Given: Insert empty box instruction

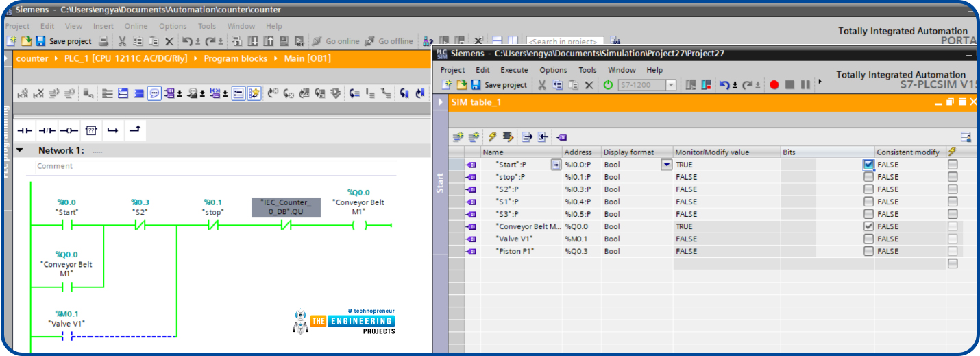Looking at the screenshot, I should (x=90, y=130).
